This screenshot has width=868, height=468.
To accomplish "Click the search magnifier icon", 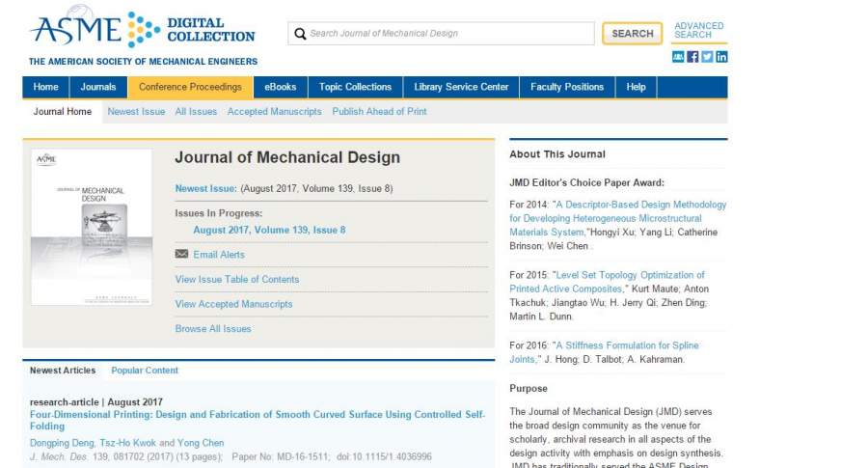I will click(300, 34).
